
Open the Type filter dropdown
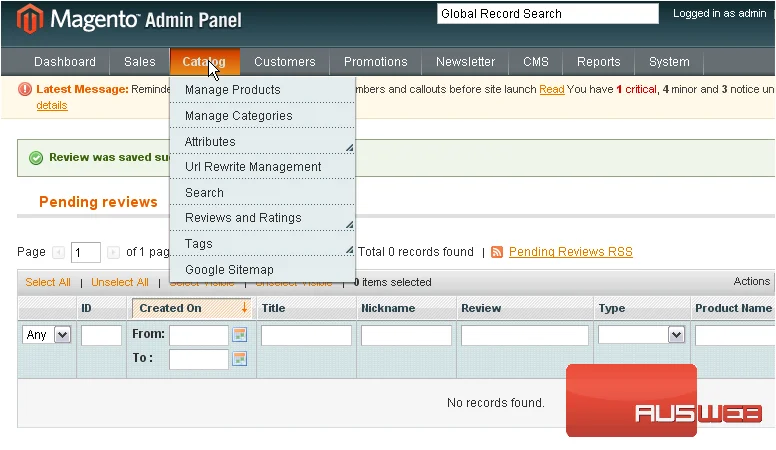(641, 335)
